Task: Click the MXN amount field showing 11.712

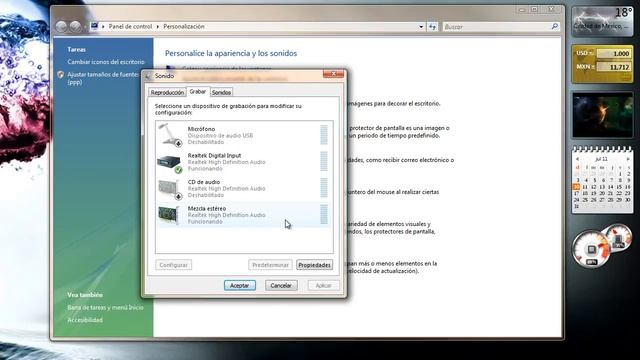Action: [613, 67]
